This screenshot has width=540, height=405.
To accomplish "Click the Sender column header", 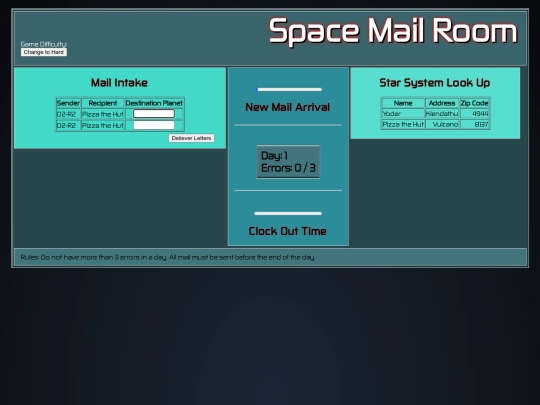I will tap(68, 103).
